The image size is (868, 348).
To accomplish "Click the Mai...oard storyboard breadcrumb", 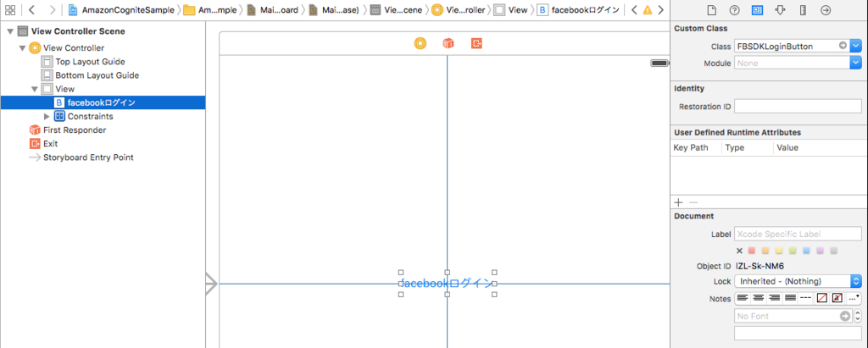I will coord(273,10).
